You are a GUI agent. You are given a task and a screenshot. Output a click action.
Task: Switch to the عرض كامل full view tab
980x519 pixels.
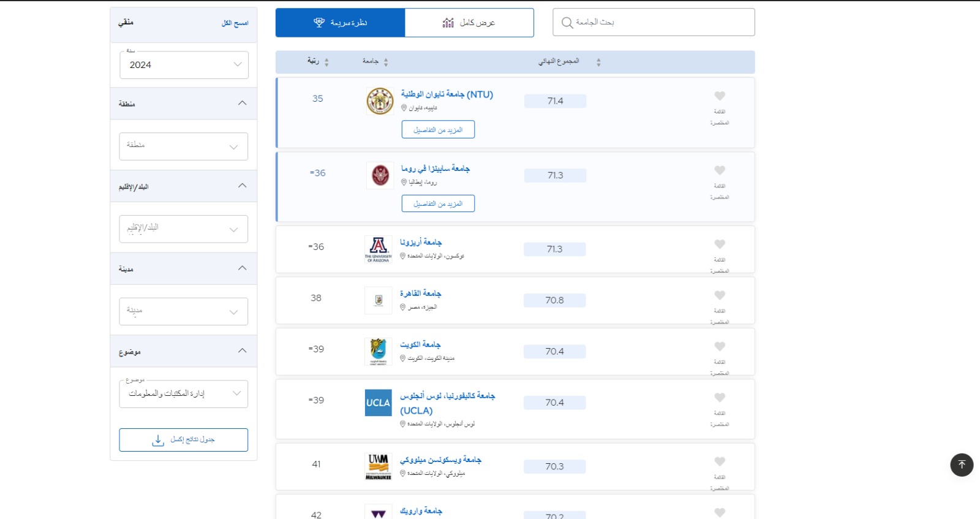tap(469, 23)
